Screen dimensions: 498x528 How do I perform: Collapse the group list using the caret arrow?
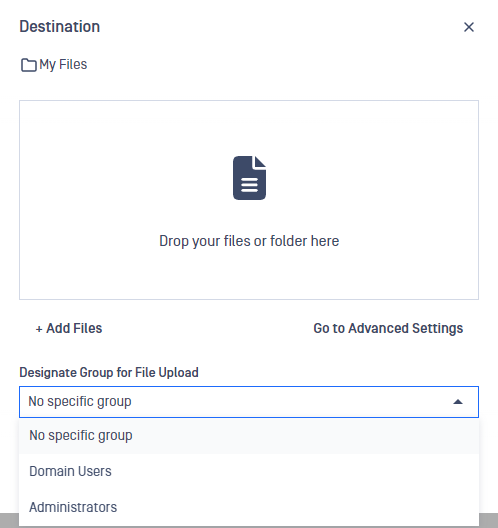pyautogui.click(x=458, y=402)
